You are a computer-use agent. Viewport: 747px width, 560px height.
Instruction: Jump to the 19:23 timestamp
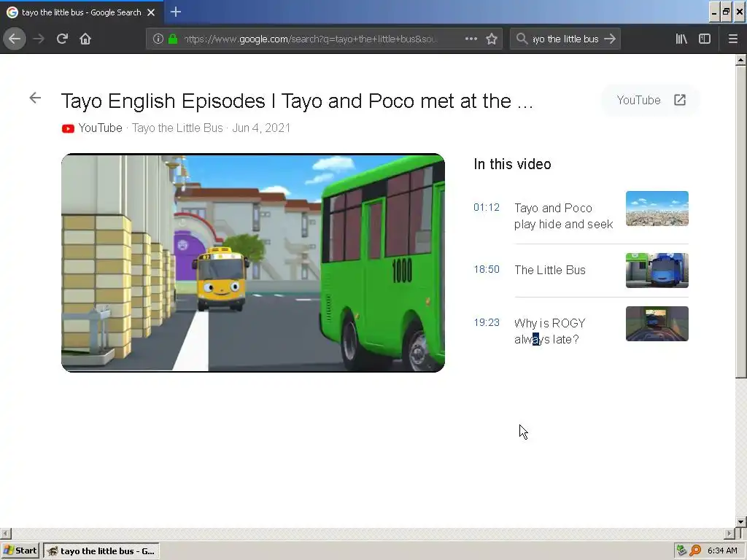click(487, 322)
